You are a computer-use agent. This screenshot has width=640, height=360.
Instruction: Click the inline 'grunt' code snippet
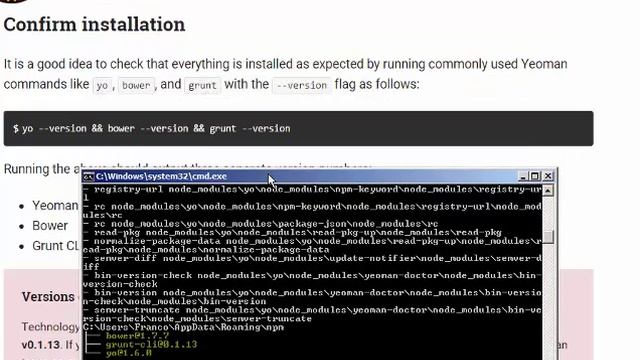pyautogui.click(x=202, y=85)
